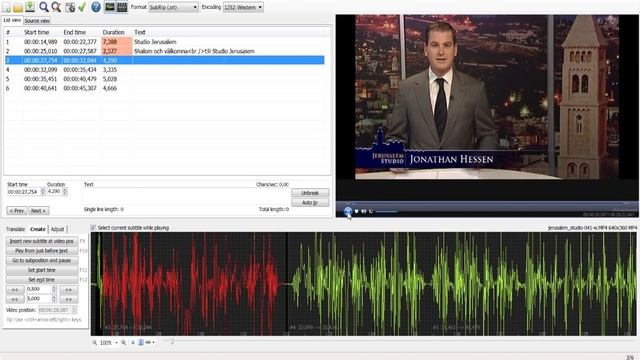Switch to the Source view tab
The height and width of the screenshot is (360, 640).
[x=37, y=20]
